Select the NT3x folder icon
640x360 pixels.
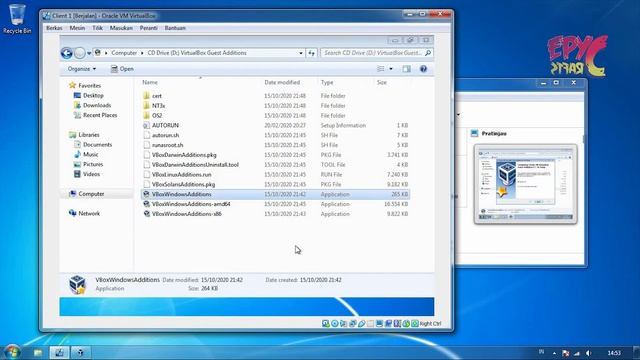147,106
